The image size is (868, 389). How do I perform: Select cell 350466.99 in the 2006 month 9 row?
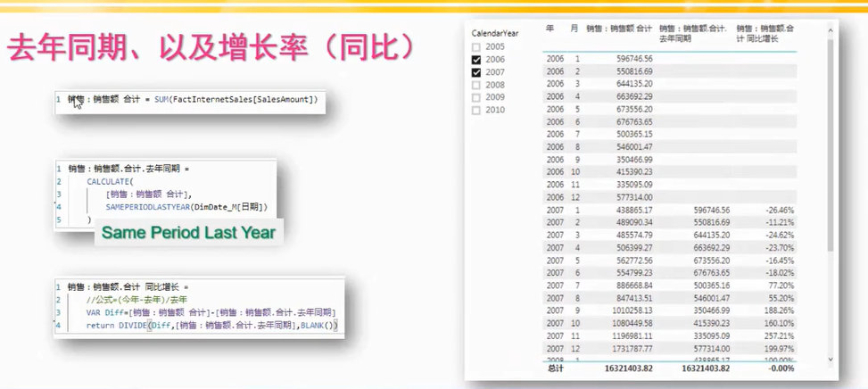632,160
